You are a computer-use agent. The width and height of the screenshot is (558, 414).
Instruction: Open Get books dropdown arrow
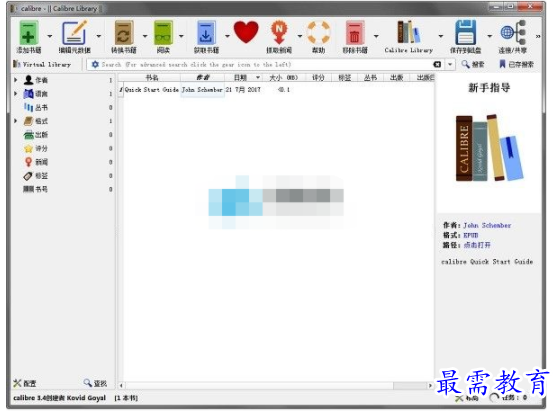(x=227, y=36)
